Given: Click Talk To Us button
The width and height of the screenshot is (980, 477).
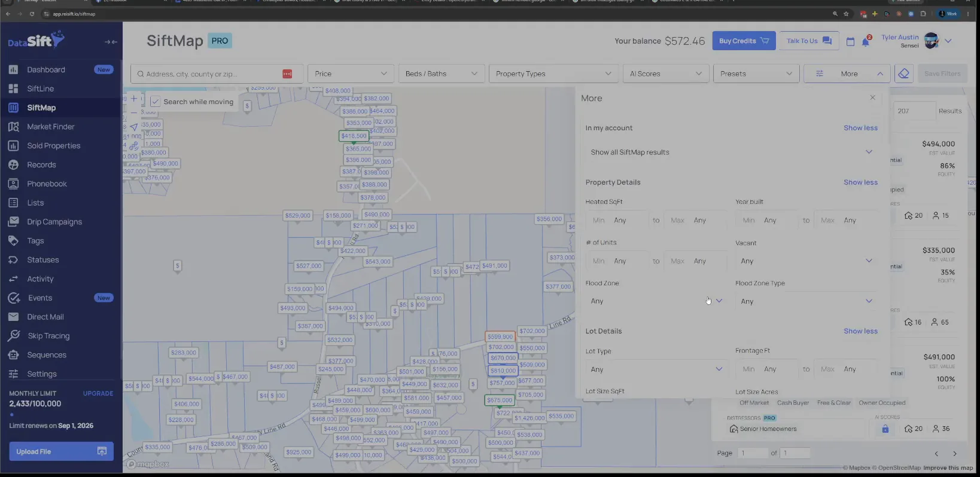Looking at the screenshot, I should click(809, 41).
